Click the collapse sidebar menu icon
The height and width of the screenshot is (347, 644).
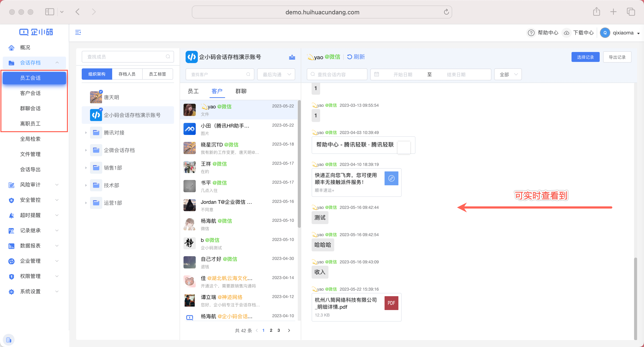click(x=78, y=32)
